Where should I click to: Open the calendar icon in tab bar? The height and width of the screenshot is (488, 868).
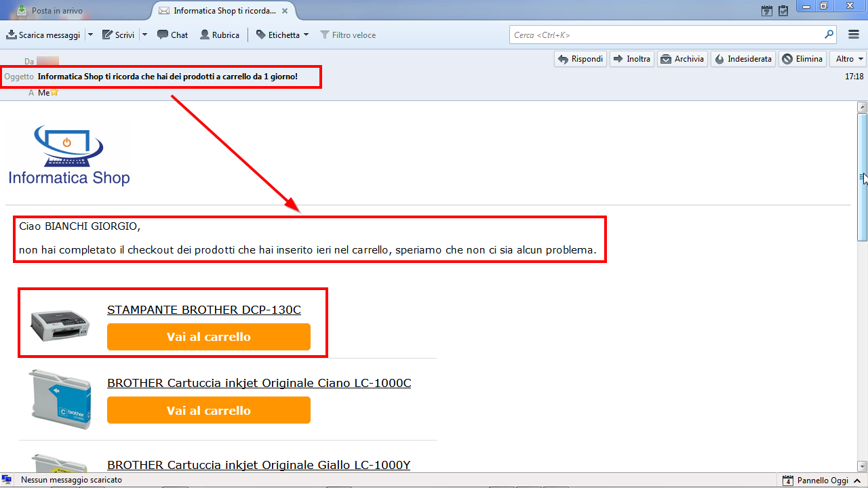pos(767,11)
